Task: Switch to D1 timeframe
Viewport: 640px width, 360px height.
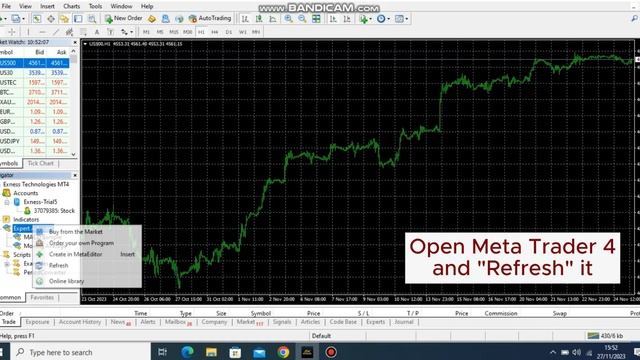Action: 229,32
